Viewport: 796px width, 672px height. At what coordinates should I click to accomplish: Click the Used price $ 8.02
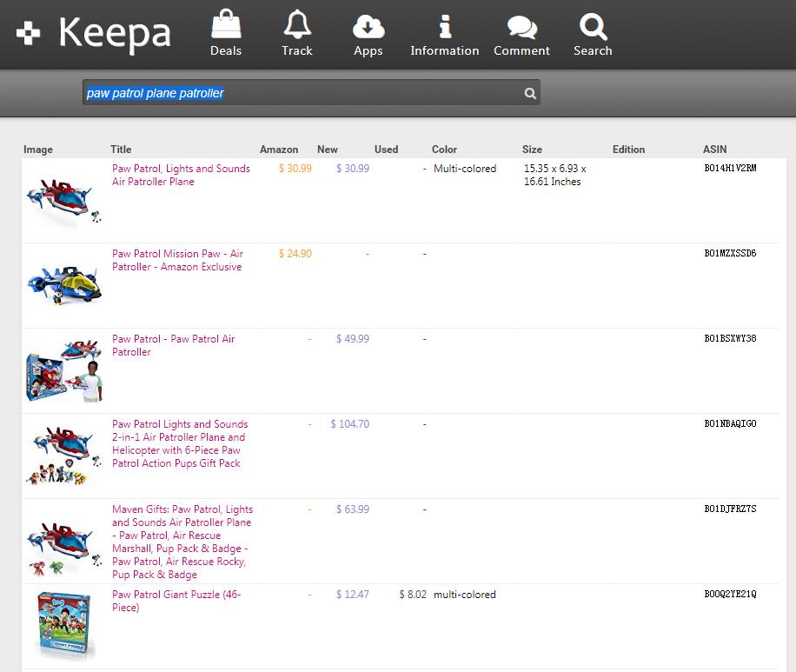click(x=413, y=595)
